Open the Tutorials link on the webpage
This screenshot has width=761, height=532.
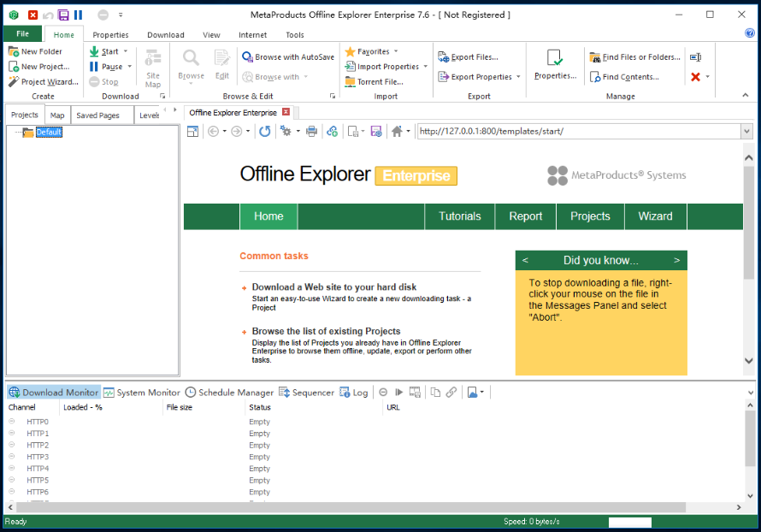pos(459,216)
